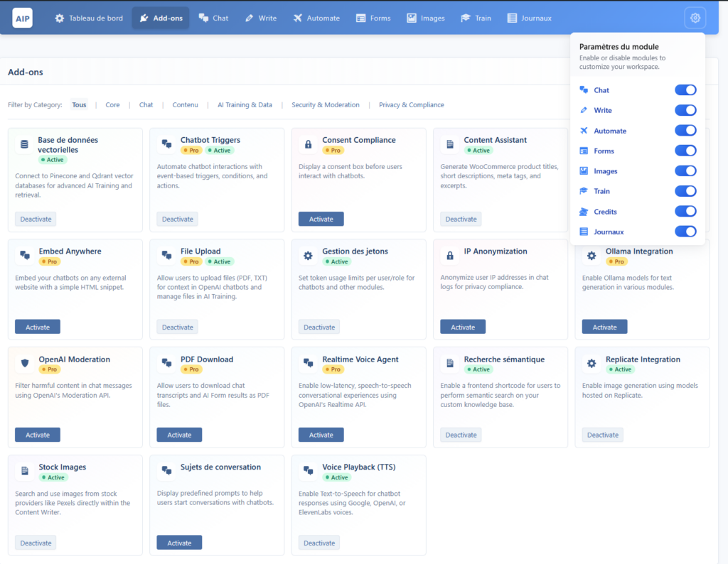Filter add-ons by Privacy & Compliance
Image resolution: width=728 pixels, height=564 pixels.
point(411,105)
